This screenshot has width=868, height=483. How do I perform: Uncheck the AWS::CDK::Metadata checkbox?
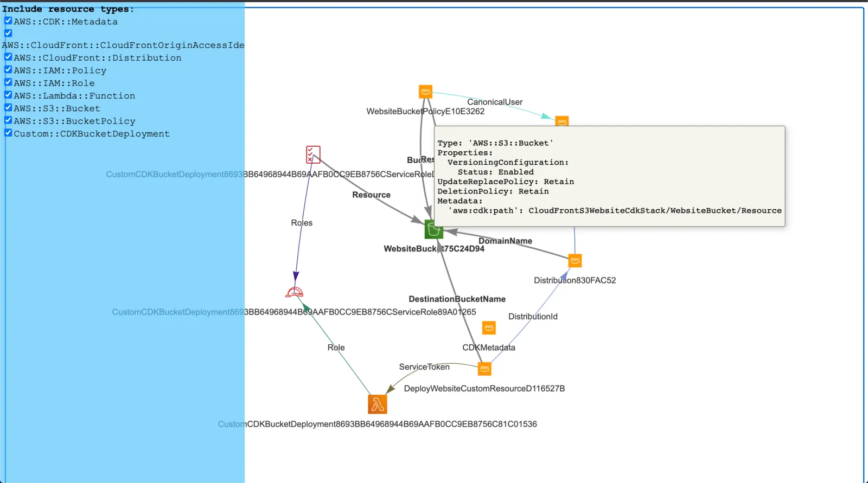click(x=8, y=21)
